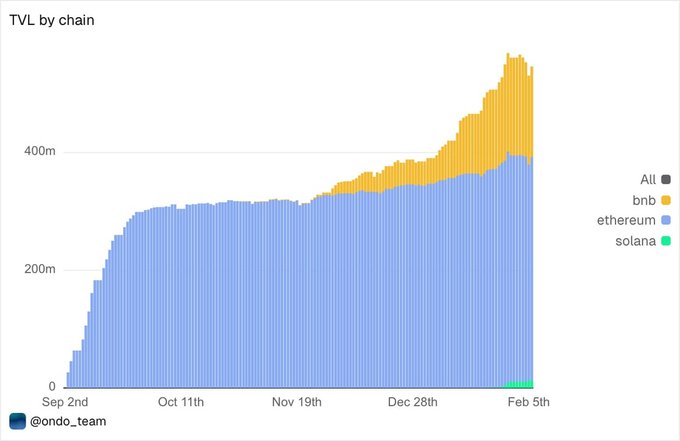Screen dimensions: 680x441
Task: Toggle the bnb series legend label
Action: tap(645, 200)
